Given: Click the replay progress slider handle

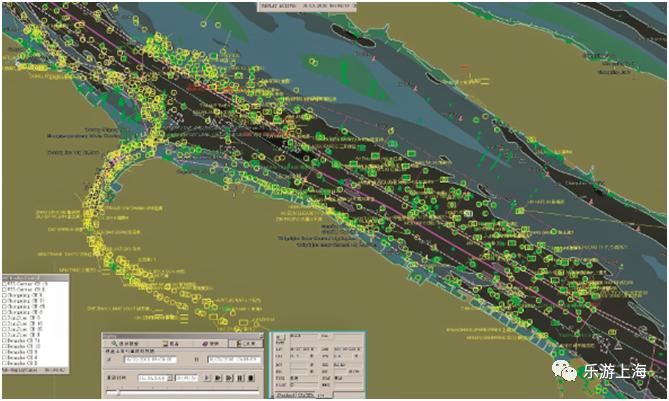Looking at the screenshot, I should [118, 392].
